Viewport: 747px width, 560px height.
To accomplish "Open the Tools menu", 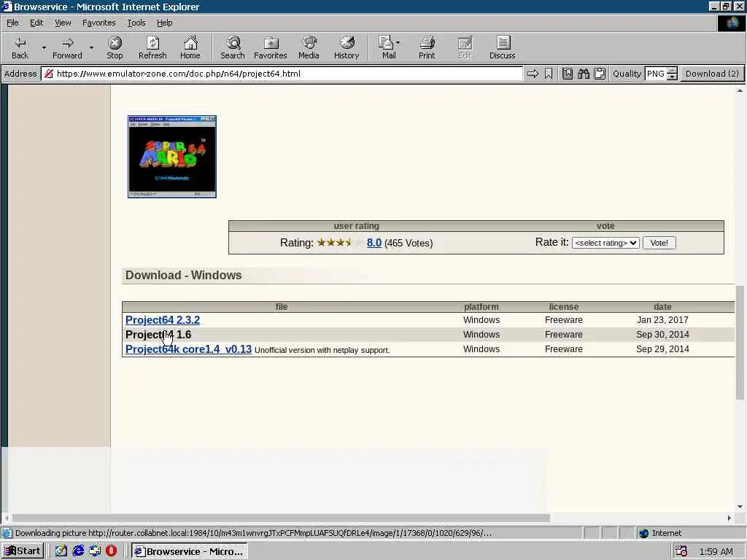I will pos(136,23).
